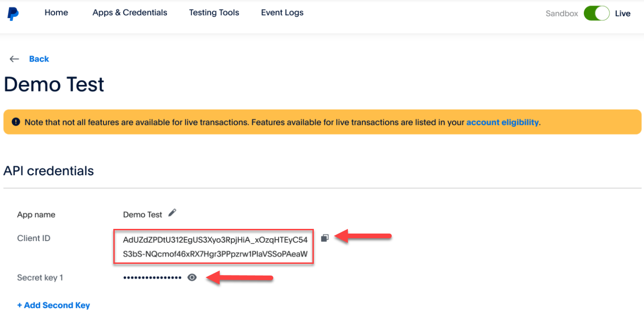
Task: Copy the Client ID using copy icon
Action: (325, 238)
